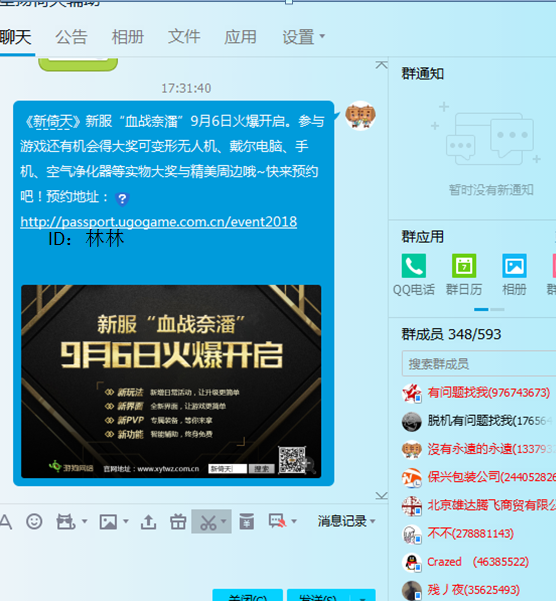Click avatar of 脱机有问题找我 member
The width and height of the screenshot is (556, 601).
tap(412, 421)
